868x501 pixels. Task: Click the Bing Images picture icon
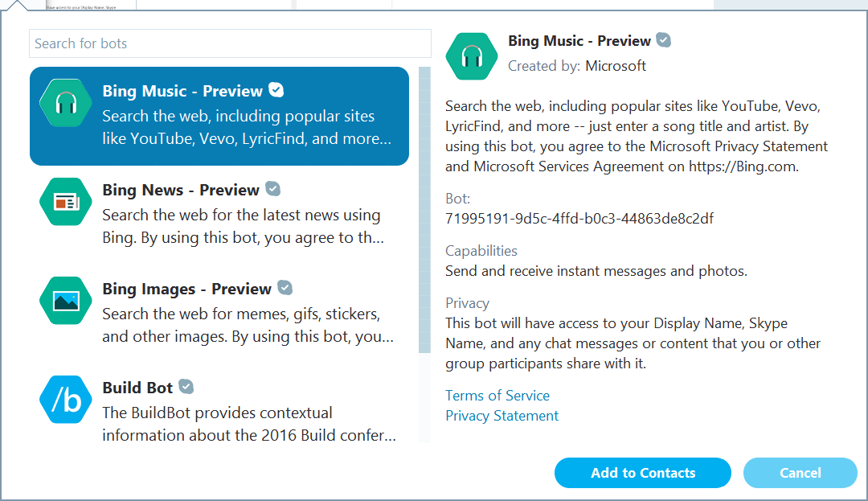pyautogui.click(x=65, y=301)
